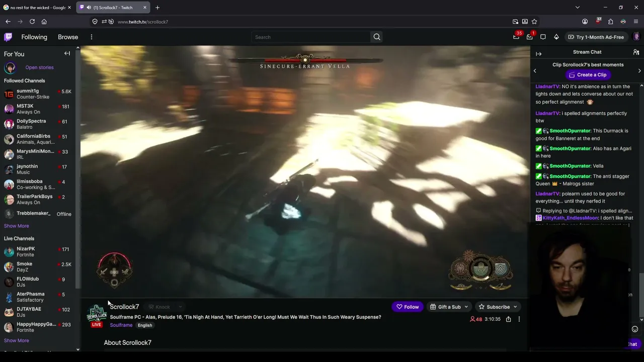Screen dimensions: 644x362
Task: Click the Create a Clip button
Action: coord(587,75)
